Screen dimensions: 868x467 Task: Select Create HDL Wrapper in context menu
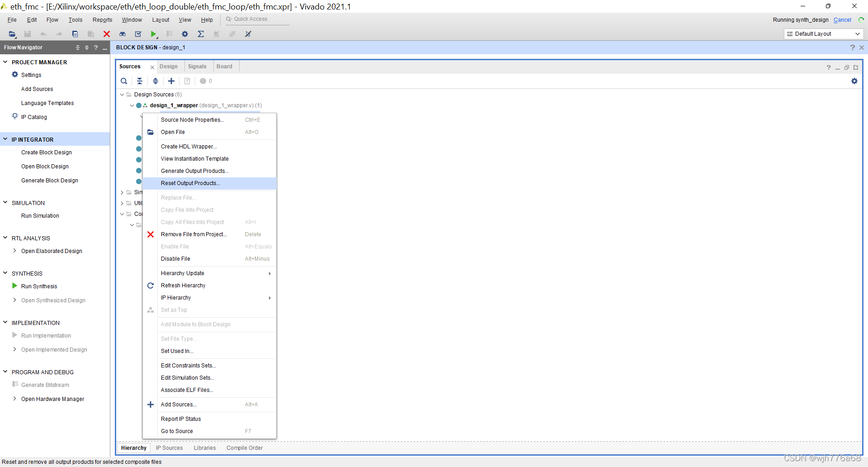coord(209,147)
